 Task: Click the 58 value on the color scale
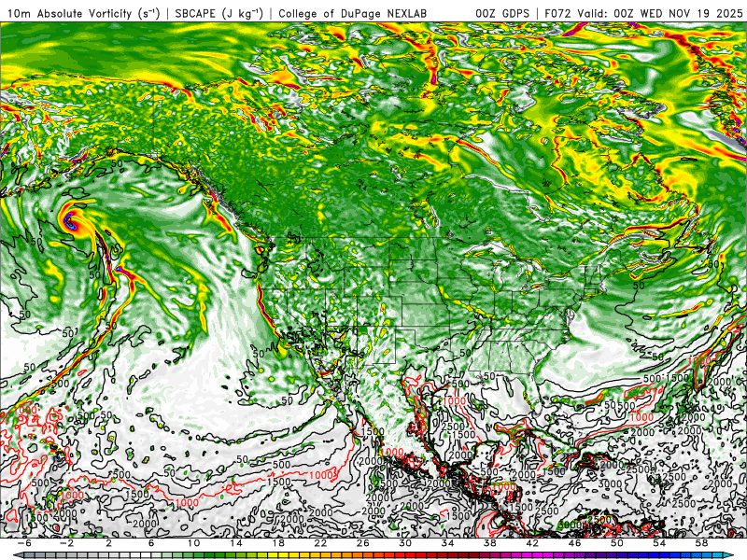[702, 543]
